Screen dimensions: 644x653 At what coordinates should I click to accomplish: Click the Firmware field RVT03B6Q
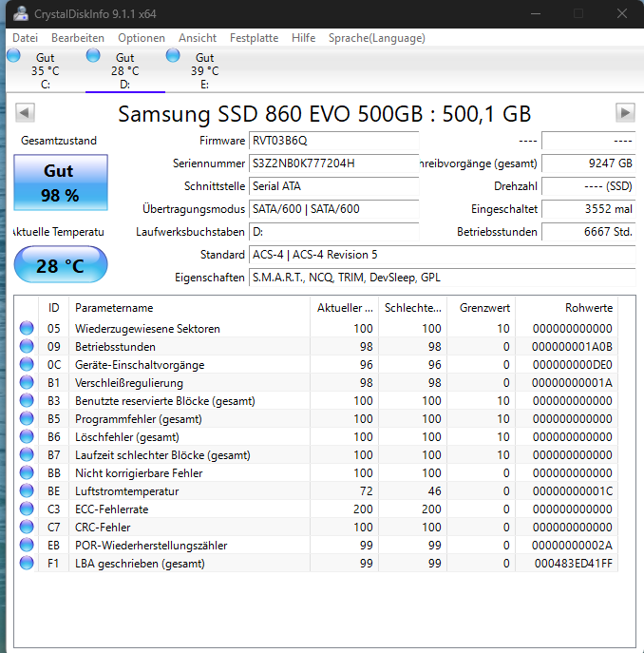(333, 141)
